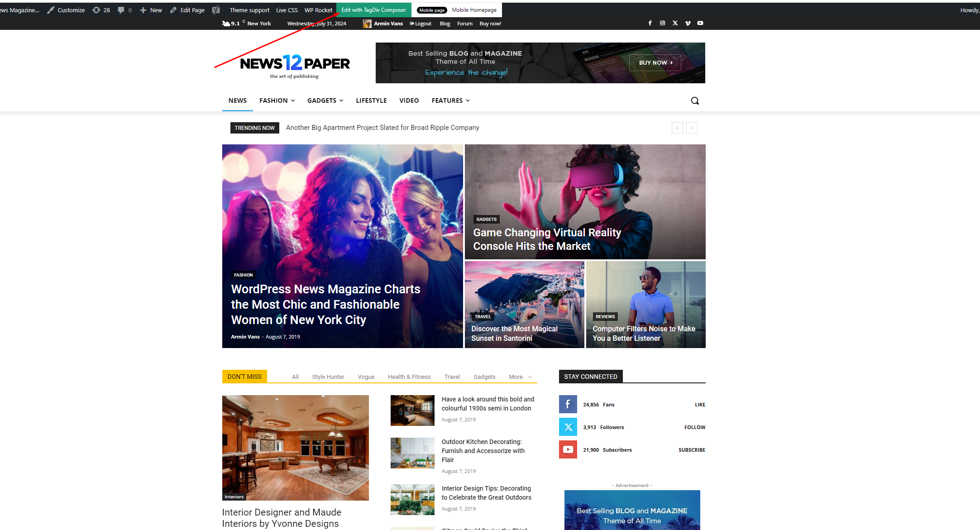Click the YouTube square in Stay Connected
This screenshot has height=530, width=980.
click(568, 449)
